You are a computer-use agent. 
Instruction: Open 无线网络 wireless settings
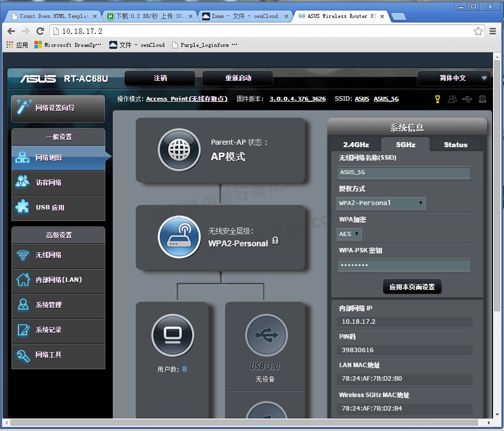(x=58, y=255)
